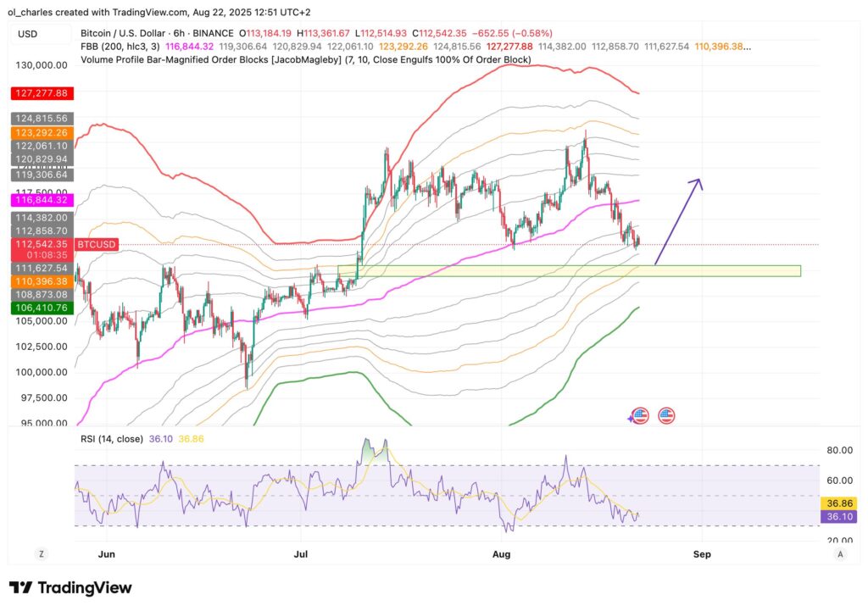
Task: Expand the FBB (200, hlc3, 3) indicator legend
Action: (x=119, y=46)
